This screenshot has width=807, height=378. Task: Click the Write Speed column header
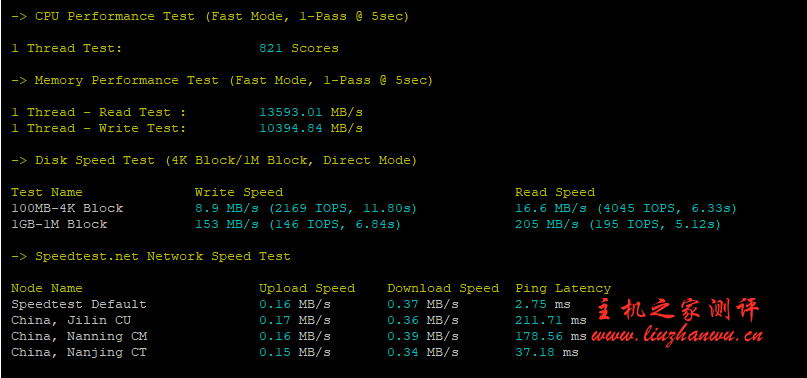[239, 192]
